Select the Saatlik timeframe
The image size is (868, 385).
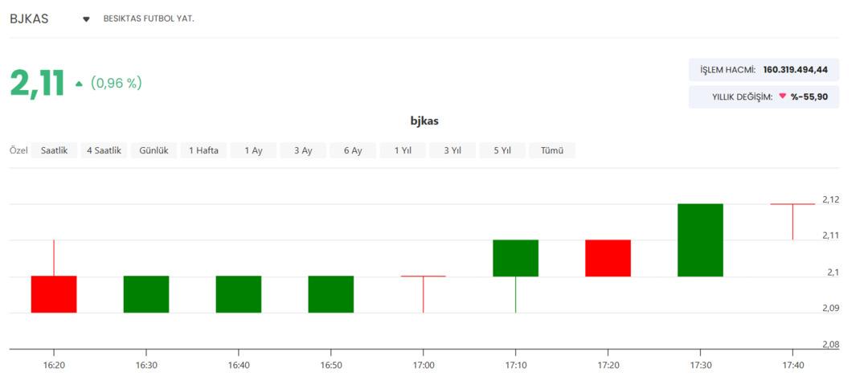(x=55, y=150)
